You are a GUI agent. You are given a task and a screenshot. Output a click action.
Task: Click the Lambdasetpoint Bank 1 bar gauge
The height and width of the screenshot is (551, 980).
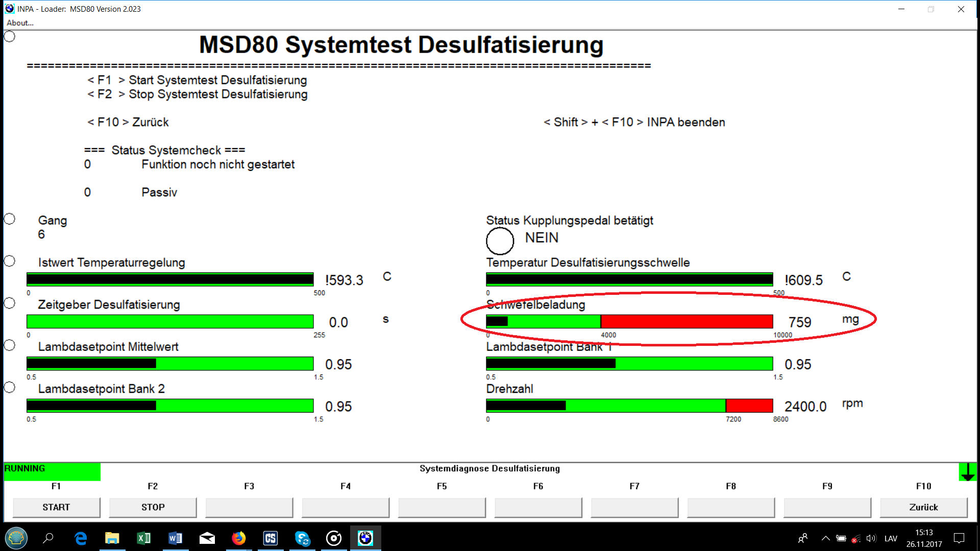coord(629,363)
